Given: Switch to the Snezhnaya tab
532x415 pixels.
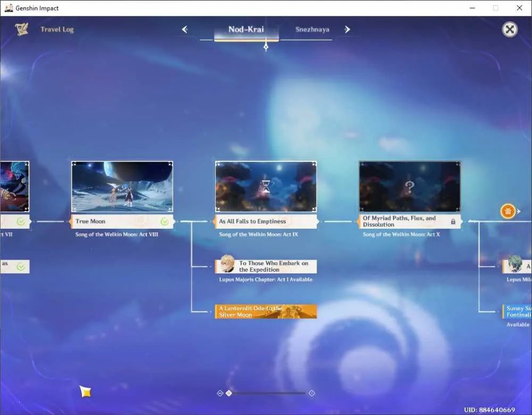Looking at the screenshot, I should click(x=312, y=29).
